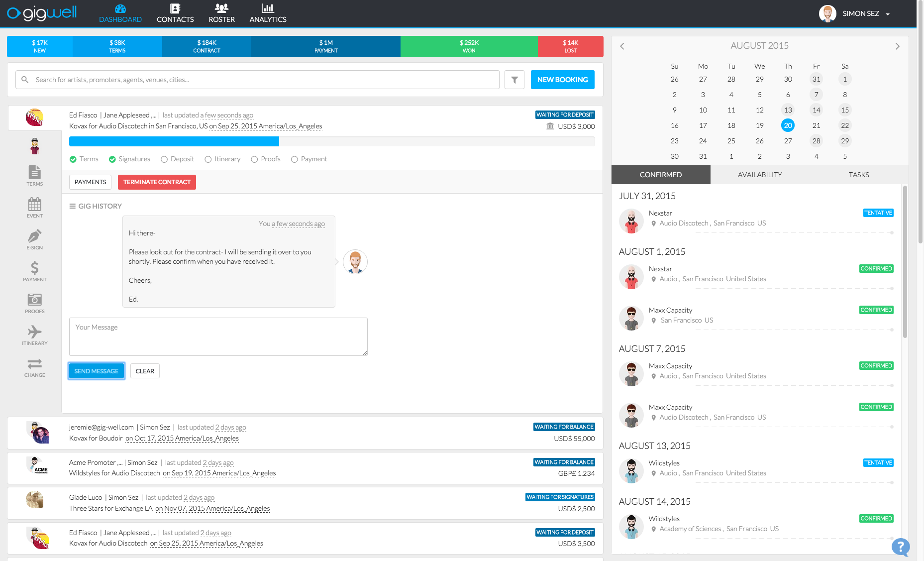Select the Change icon in the sidebar

pos(34,367)
